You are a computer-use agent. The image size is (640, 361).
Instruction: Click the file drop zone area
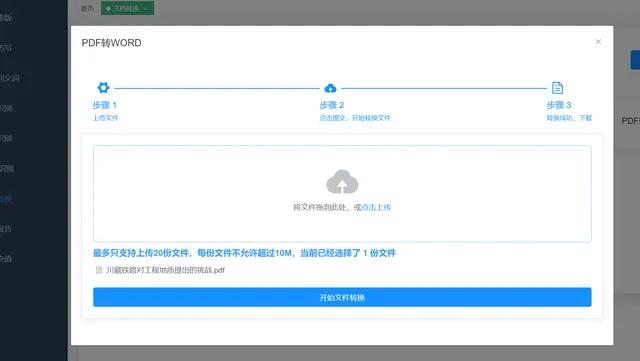coord(342,194)
